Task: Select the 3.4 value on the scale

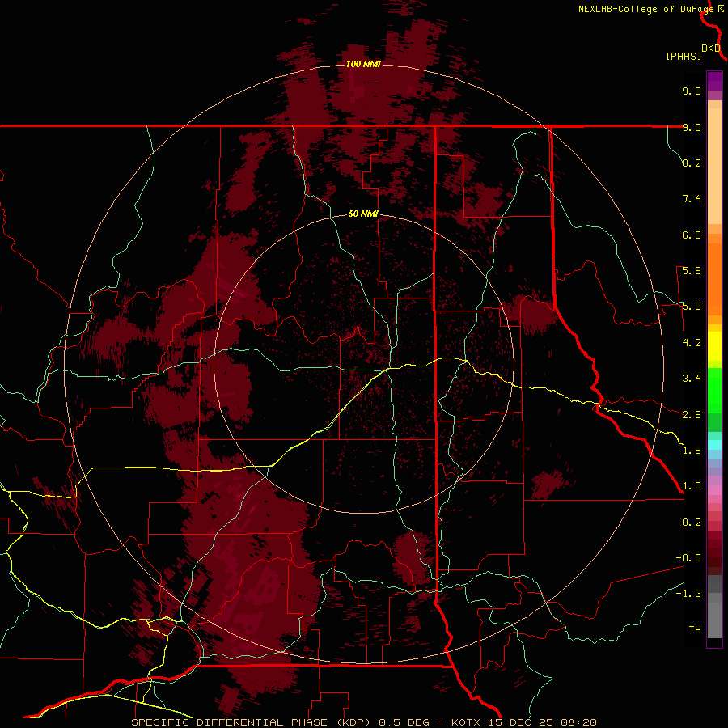Action: (692, 379)
